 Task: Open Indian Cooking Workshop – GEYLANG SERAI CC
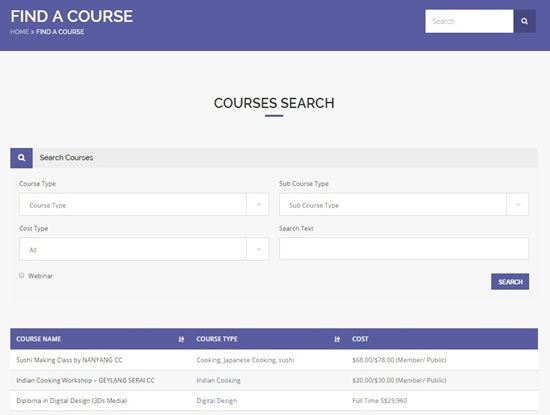[86, 380]
